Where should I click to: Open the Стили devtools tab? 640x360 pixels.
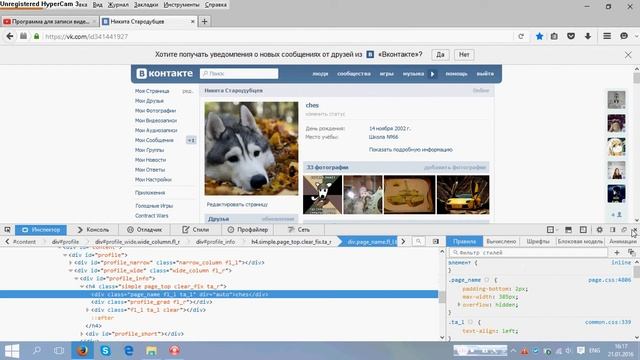click(196, 230)
